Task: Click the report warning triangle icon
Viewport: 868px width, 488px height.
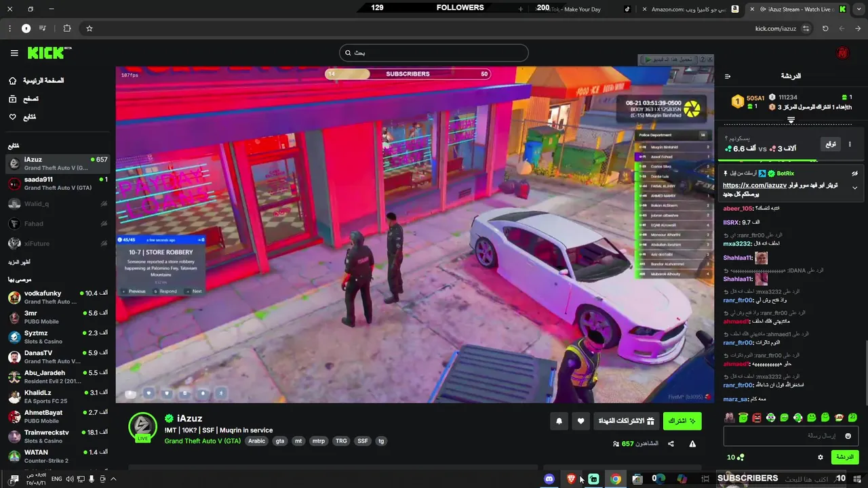Action: [x=692, y=444]
